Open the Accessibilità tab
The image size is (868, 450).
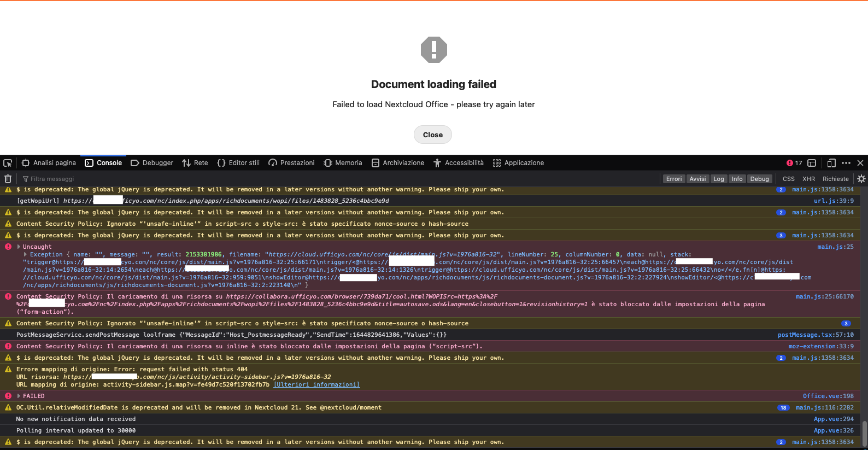pyautogui.click(x=459, y=163)
